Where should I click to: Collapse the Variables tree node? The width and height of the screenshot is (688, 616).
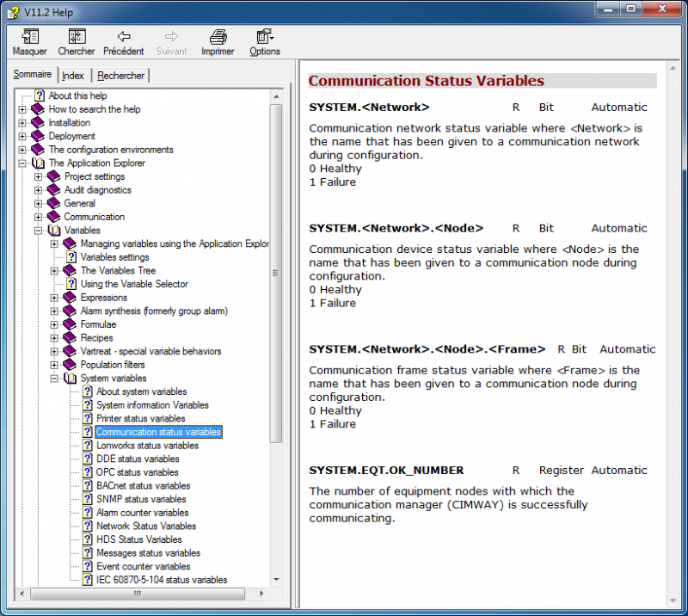coord(38,231)
